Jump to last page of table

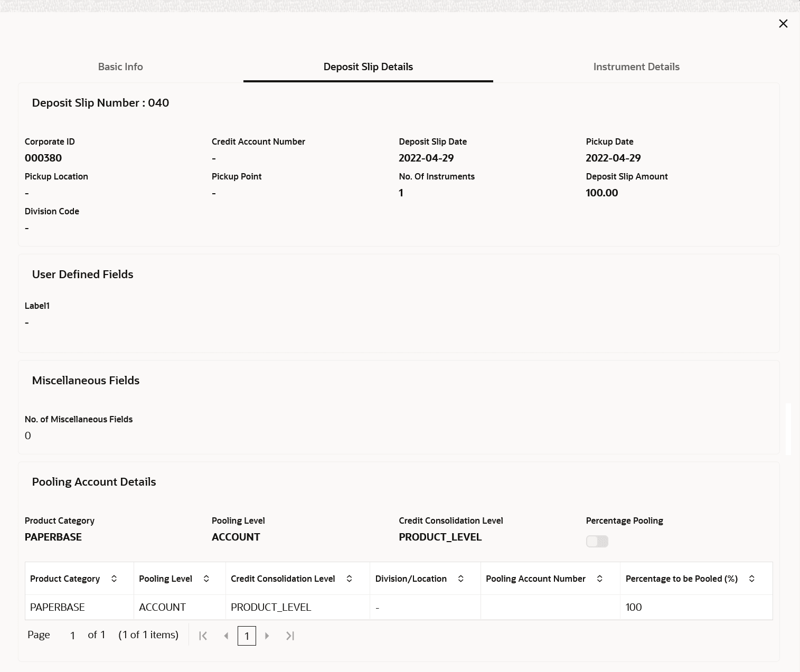pos(290,636)
